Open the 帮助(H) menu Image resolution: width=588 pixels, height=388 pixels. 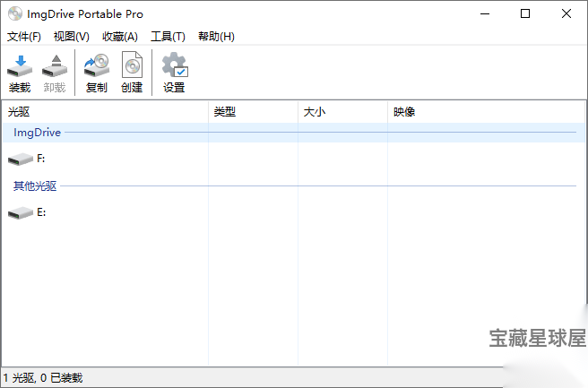216,37
